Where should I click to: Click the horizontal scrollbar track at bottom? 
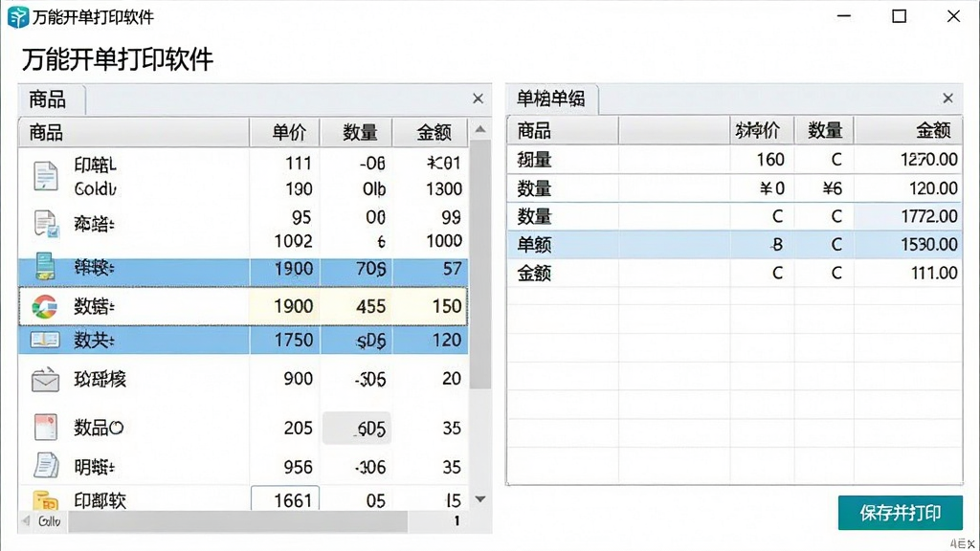point(237,521)
